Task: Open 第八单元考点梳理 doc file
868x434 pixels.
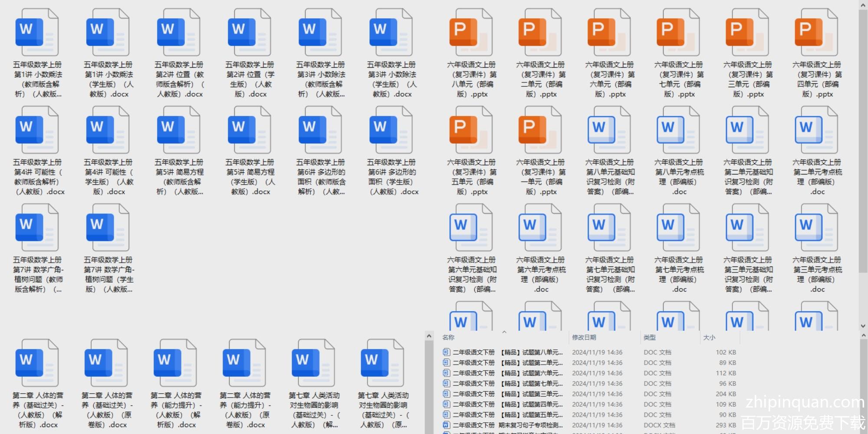Action: pyautogui.click(x=678, y=131)
